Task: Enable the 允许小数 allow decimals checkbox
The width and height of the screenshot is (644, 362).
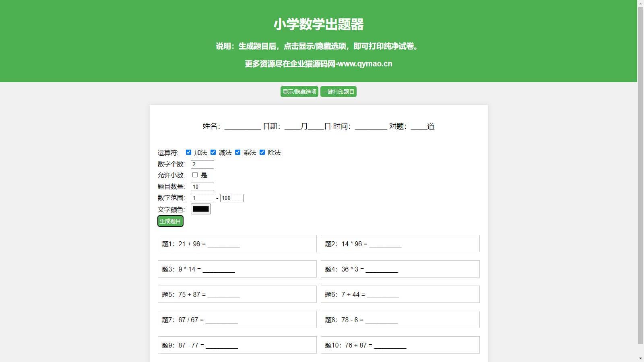Action: (x=195, y=175)
